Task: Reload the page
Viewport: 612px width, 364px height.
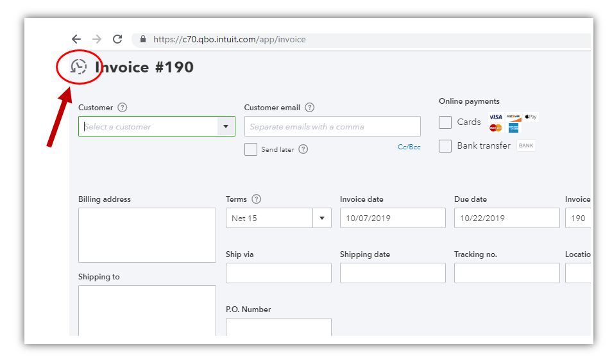Action: (117, 39)
